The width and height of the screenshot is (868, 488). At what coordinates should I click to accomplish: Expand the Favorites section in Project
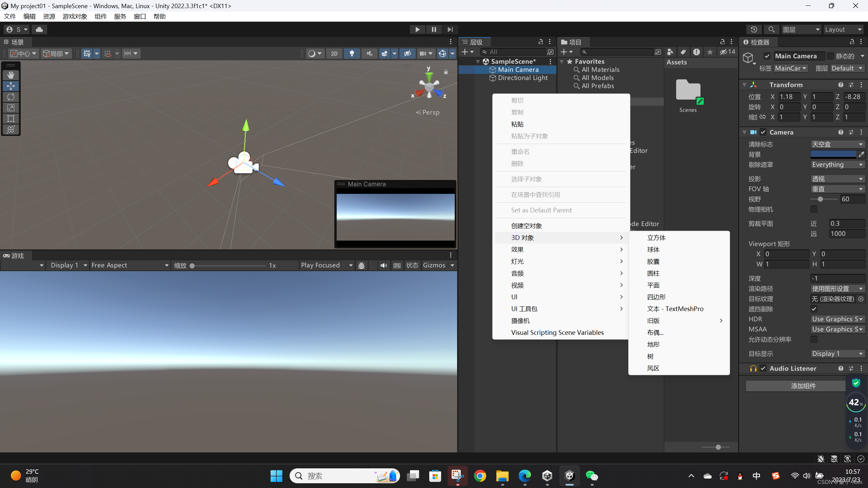[565, 61]
